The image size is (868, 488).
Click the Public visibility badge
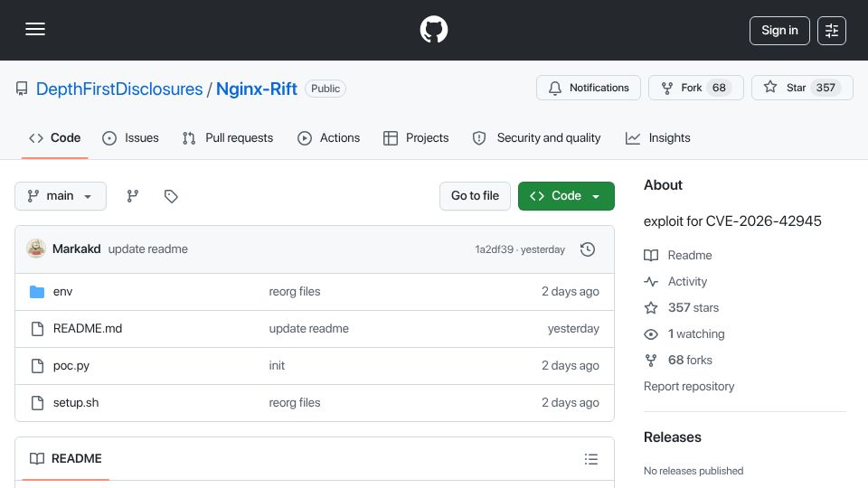[x=325, y=89]
